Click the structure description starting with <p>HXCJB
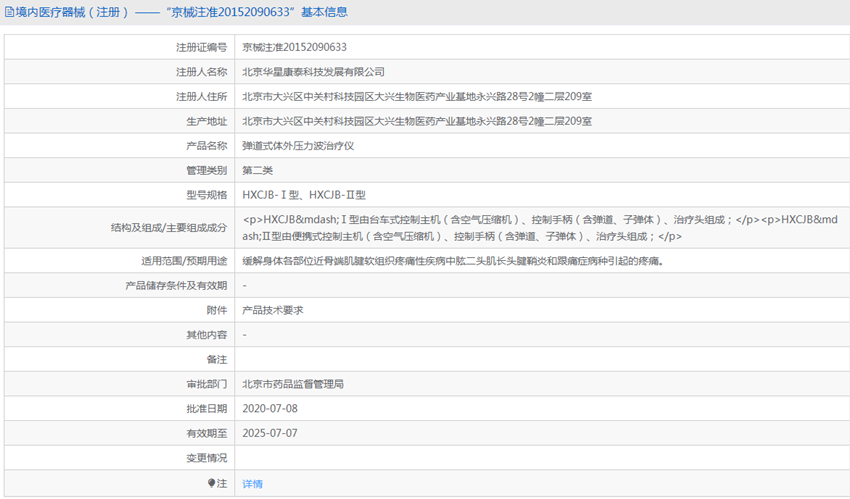 pos(540,228)
